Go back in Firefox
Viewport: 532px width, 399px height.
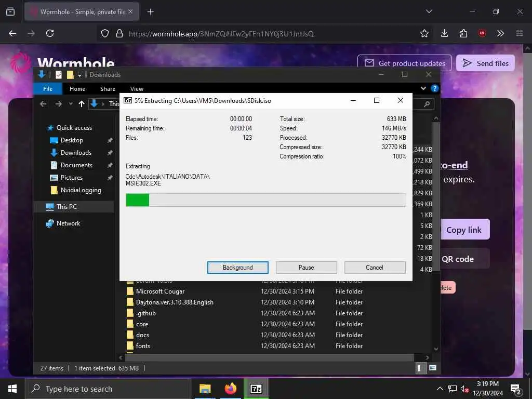12,33
